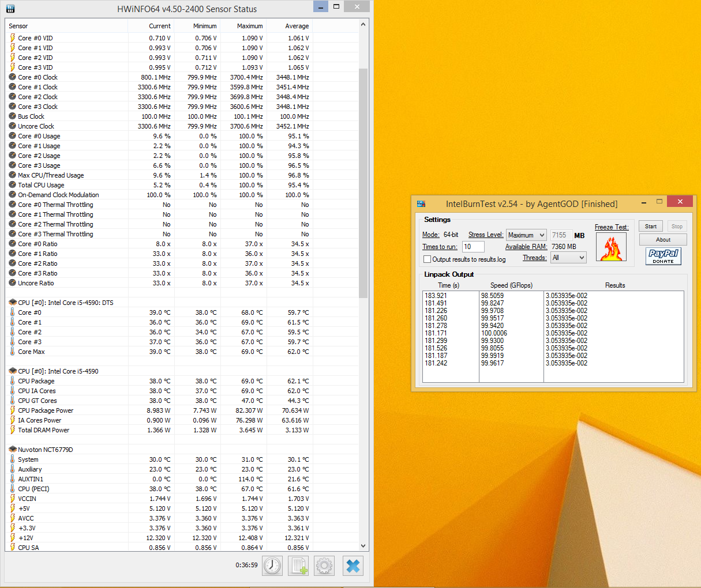Enable Output results to results.log checkbox
The width and height of the screenshot is (701, 588).
coord(428,259)
